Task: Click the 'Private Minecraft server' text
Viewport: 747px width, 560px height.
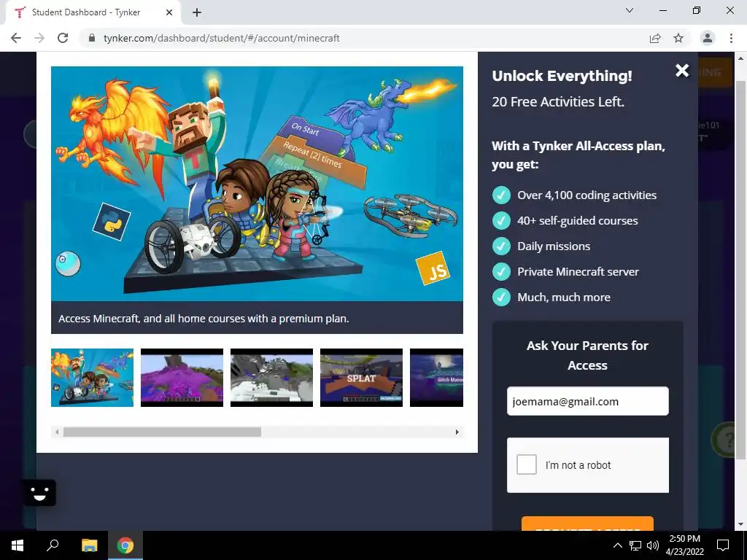Action: point(578,271)
